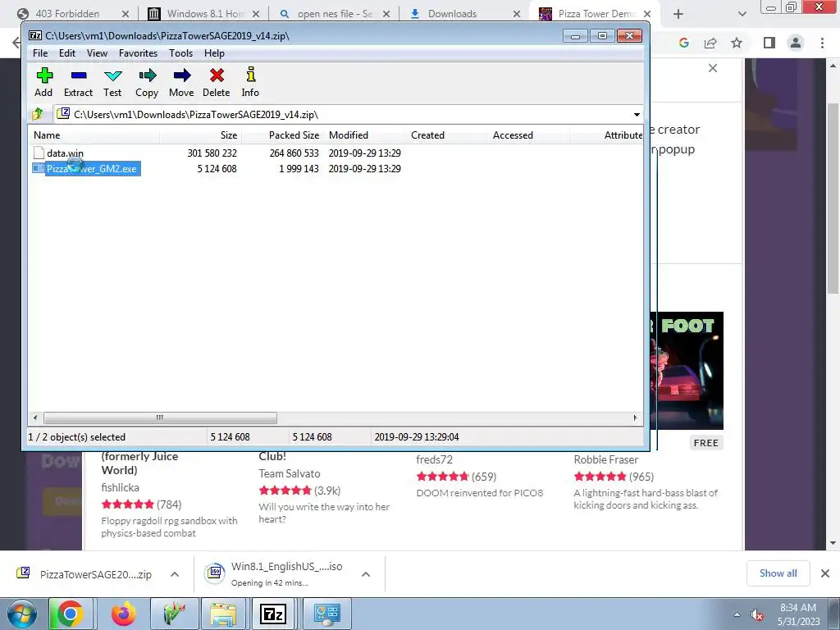Sort by the Size column header

pos(200,135)
